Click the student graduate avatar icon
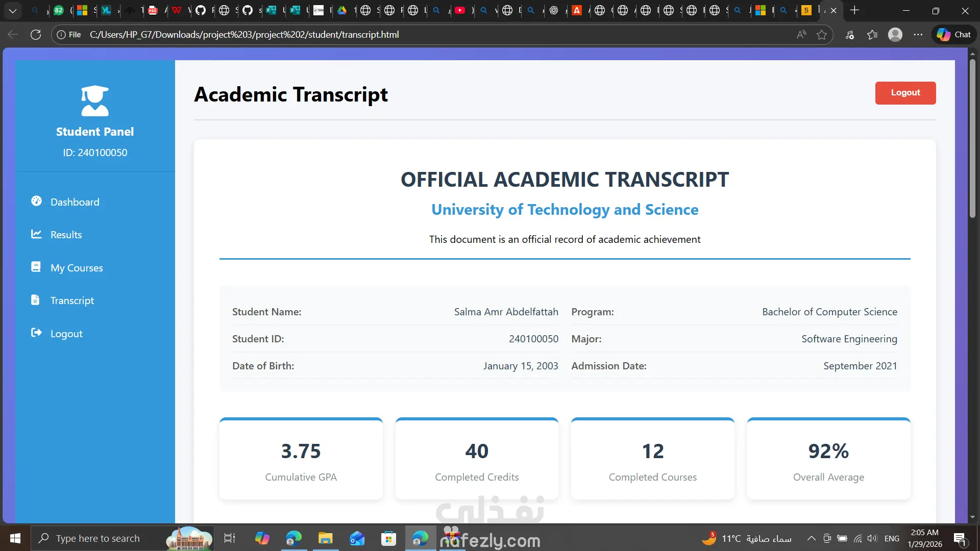The height and width of the screenshot is (551, 980). pos(95,101)
